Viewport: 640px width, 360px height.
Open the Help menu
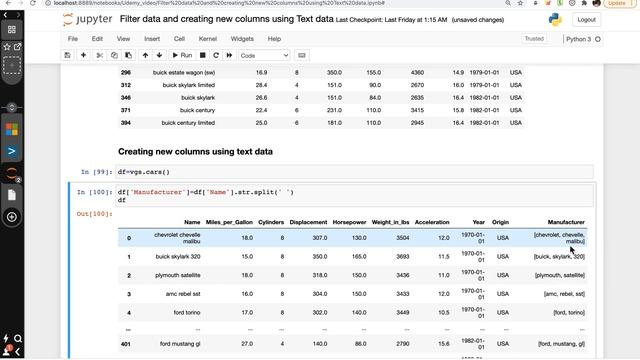[x=274, y=39]
